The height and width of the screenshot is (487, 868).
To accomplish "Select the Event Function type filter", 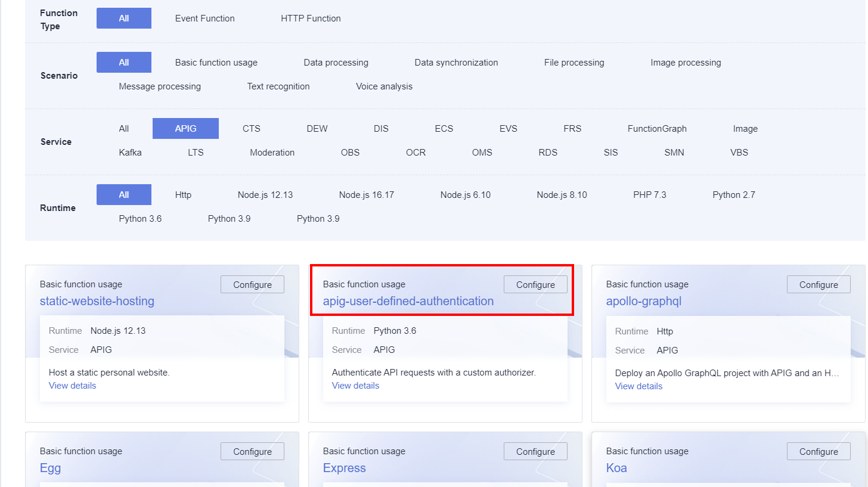I will point(204,18).
